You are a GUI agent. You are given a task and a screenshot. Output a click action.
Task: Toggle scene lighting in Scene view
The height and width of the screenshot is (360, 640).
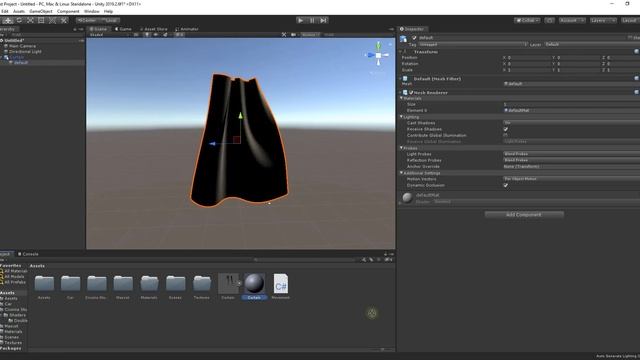(x=147, y=35)
